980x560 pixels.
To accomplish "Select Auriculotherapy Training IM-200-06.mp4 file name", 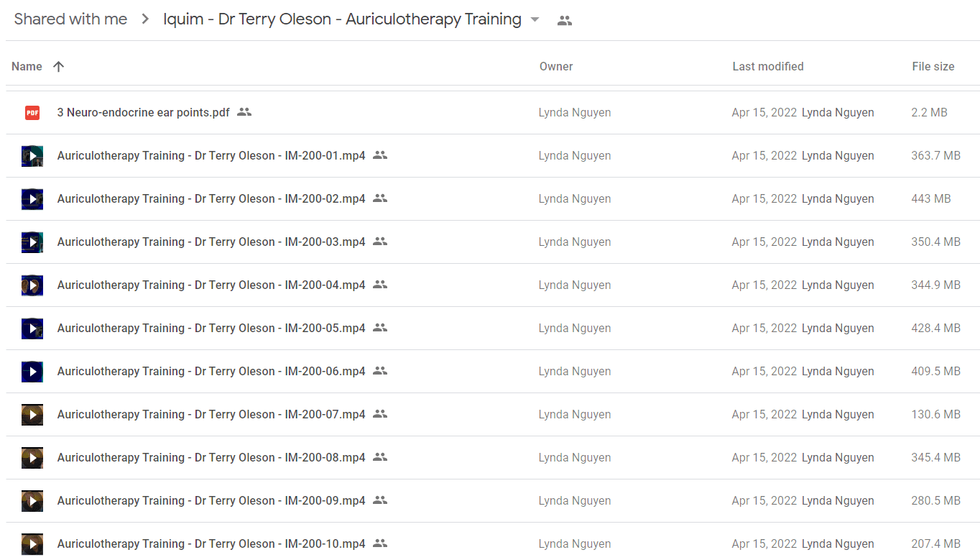I will (211, 371).
